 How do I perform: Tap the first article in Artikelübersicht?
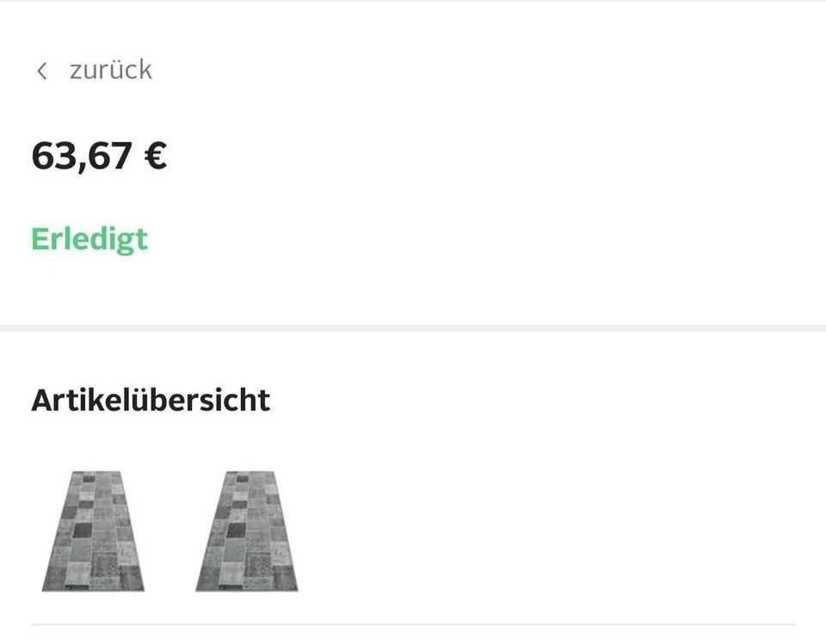94,531
